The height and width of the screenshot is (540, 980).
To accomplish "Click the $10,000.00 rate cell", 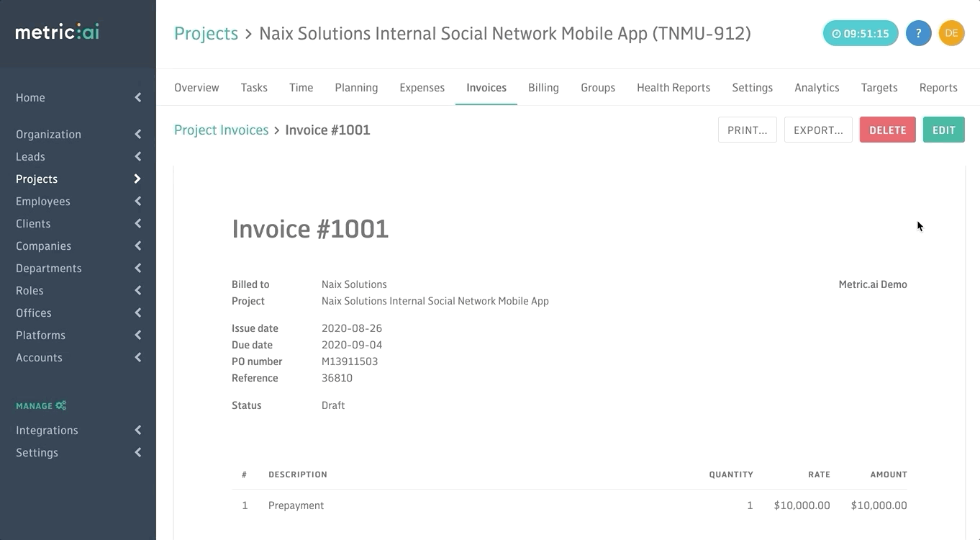I will pos(802,505).
